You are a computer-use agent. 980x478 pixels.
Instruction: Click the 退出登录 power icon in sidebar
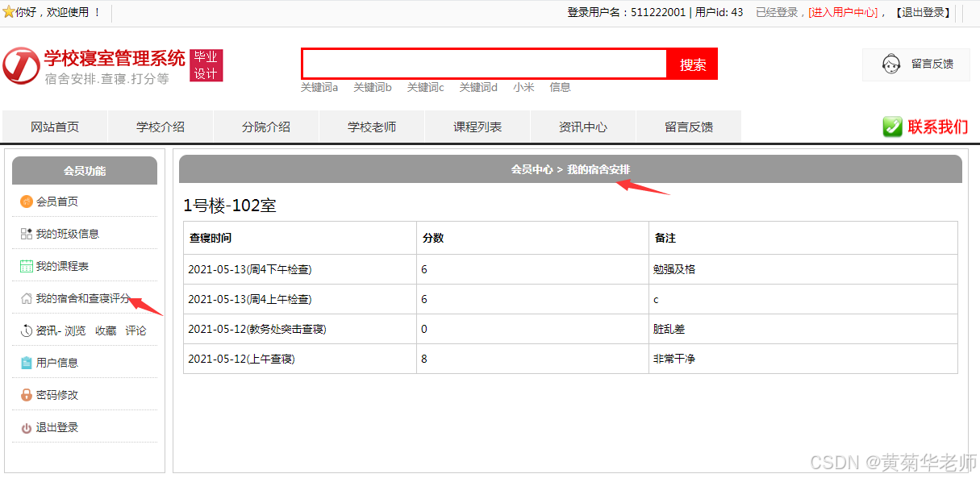tap(25, 426)
